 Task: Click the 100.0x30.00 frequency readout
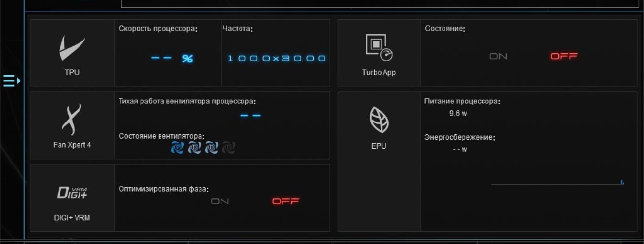[277, 58]
